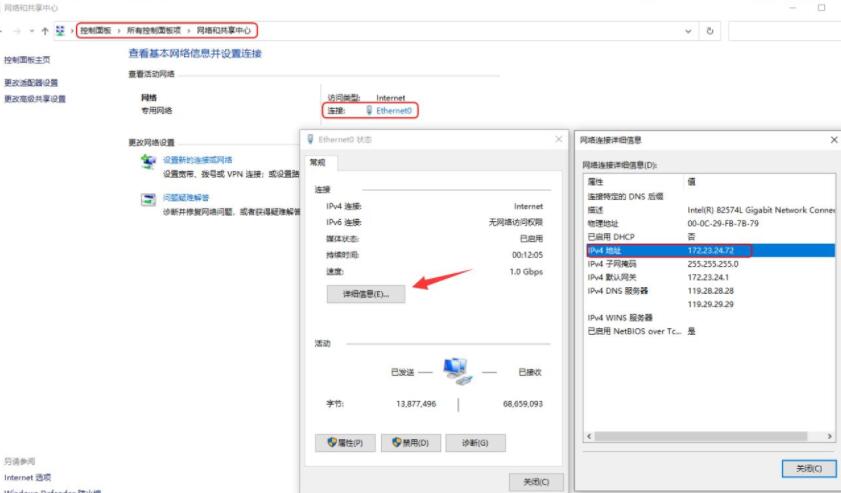Click right arrow of details horizontal scrollbar

(833, 436)
